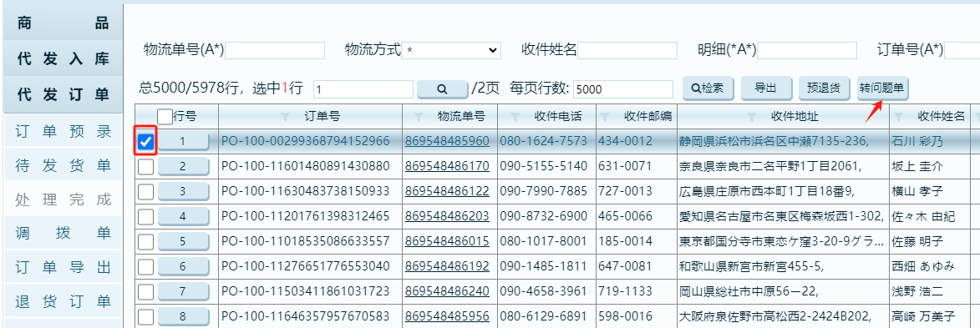This screenshot has width=980, height=328.
Task: Click filter icon in 订单号 column header
Action: coord(285,116)
